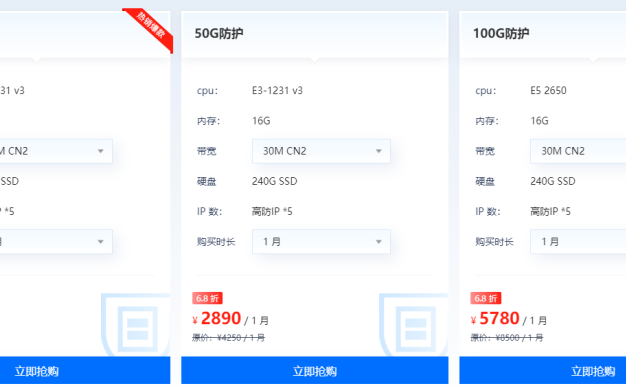Click the 6.8折 badge above ¥5780

point(485,298)
